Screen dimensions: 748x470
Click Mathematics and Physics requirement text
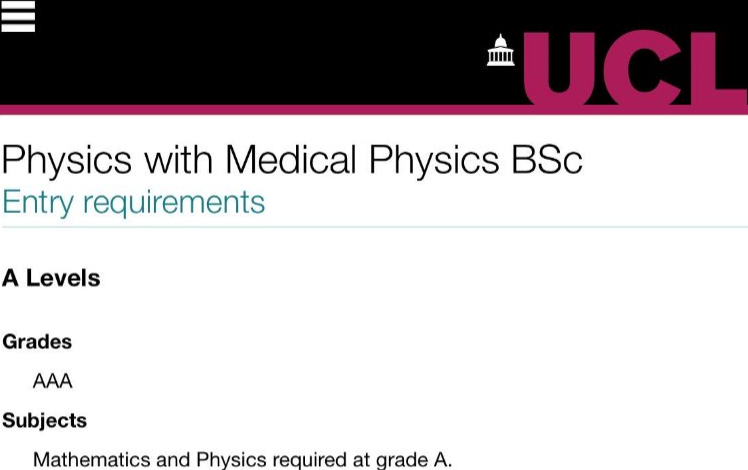tap(242, 460)
